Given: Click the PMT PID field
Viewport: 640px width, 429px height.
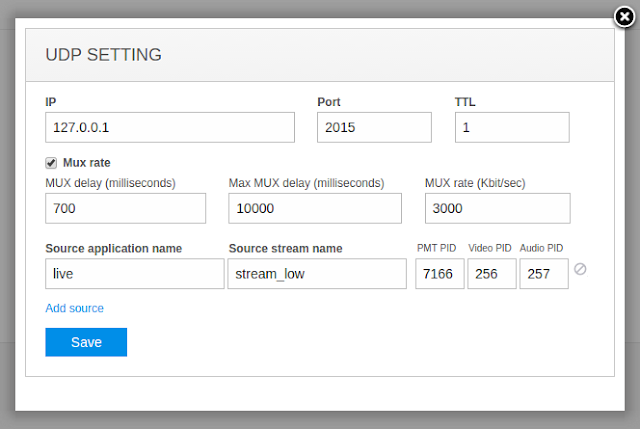Looking at the screenshot, I should [440, 273].
